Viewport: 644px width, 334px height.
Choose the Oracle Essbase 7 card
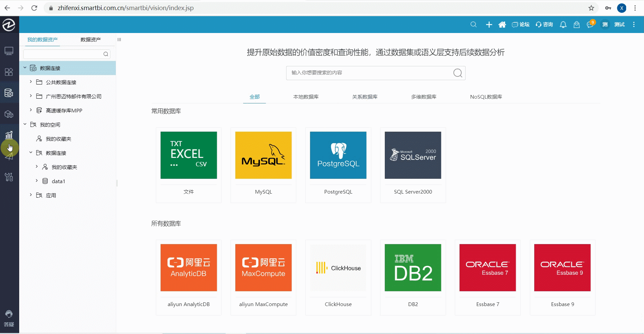coord(487,277)
